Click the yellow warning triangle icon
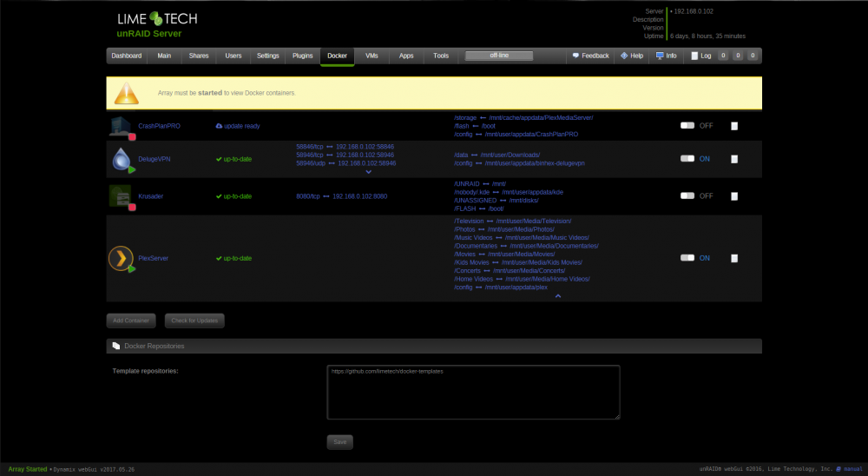 (x=126, y=93)
